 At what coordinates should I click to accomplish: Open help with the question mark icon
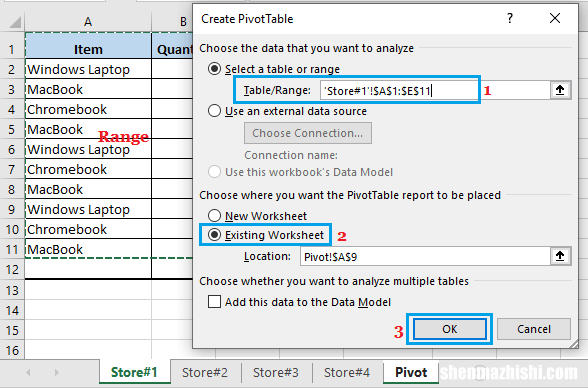click(510, 18)
